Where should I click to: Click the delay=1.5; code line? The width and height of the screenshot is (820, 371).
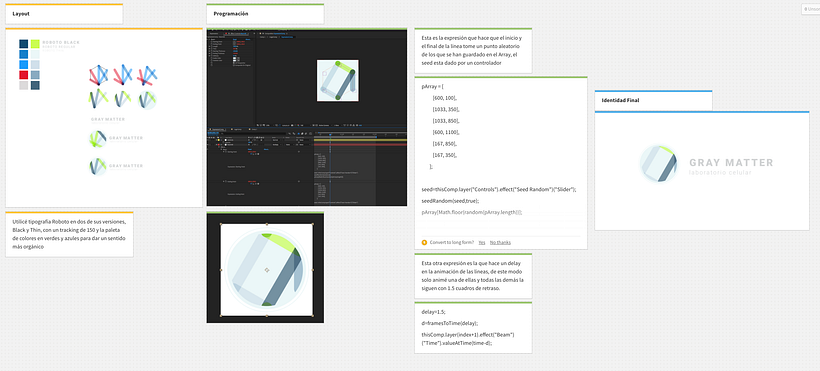point(434,312)
